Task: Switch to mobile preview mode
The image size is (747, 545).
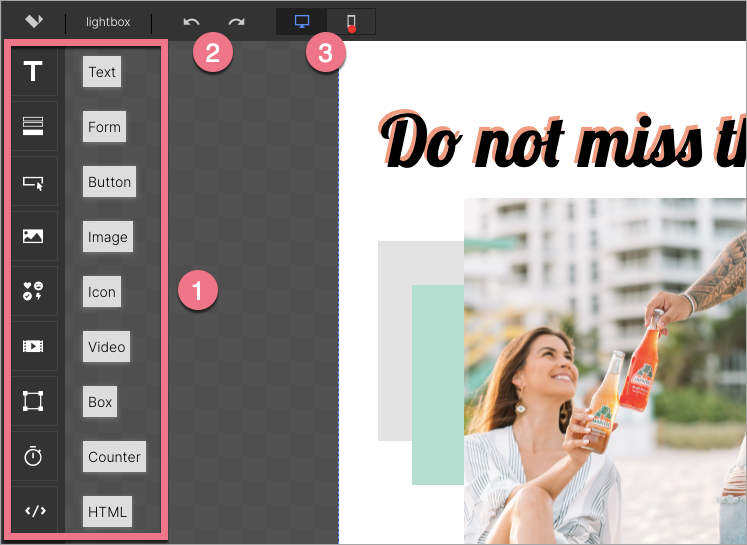Action: tap(351, 21)
